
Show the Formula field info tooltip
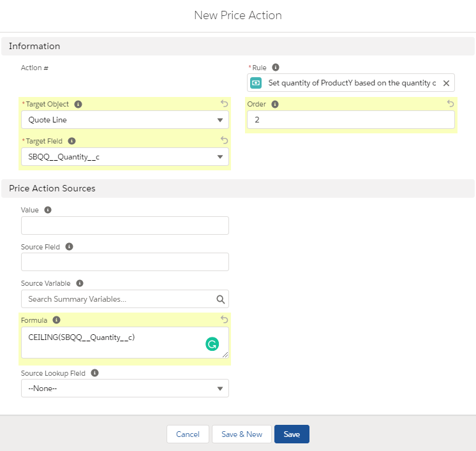point(56,320)
